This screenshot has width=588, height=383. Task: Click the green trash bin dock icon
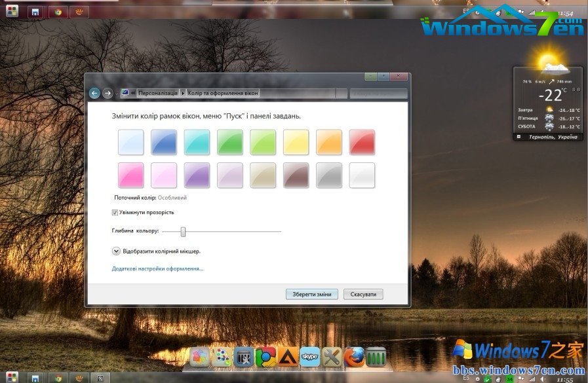pos(376,357)
